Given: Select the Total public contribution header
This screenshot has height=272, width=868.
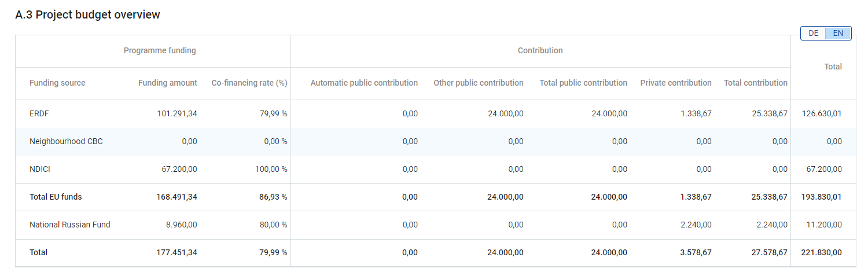Looking at the screenshot, I should tap(583, 83).
